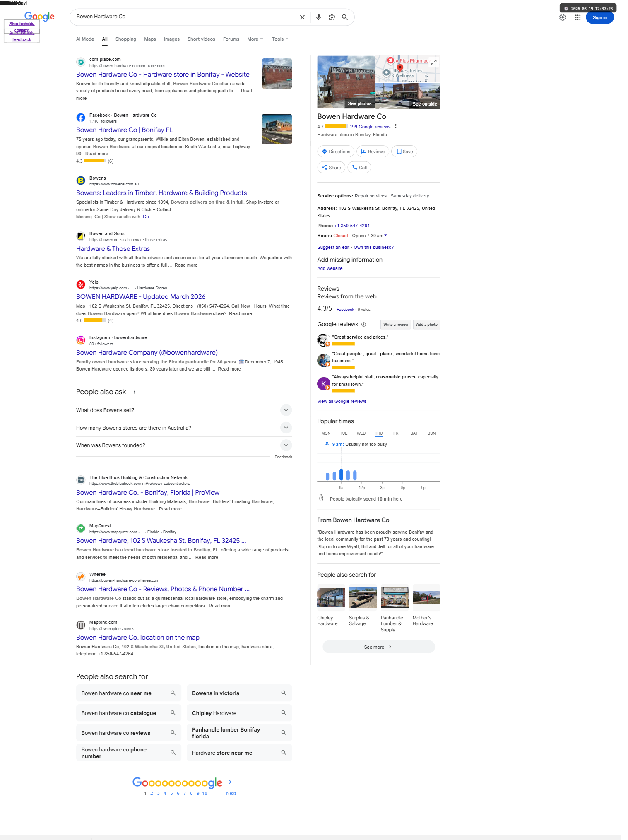Viewport: 628px width, 840px height.
Task: Click search icon for Hardware store near me
Action: coord(284,753)
